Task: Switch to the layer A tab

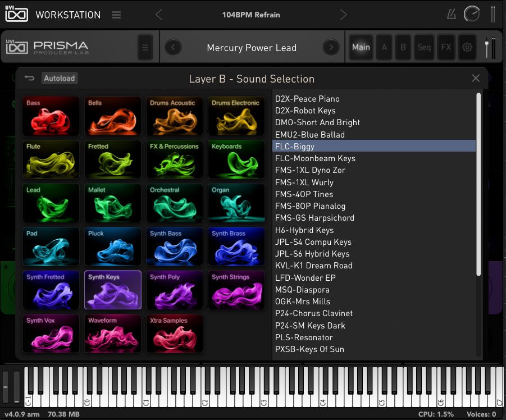Action: (x=384, y=47)
